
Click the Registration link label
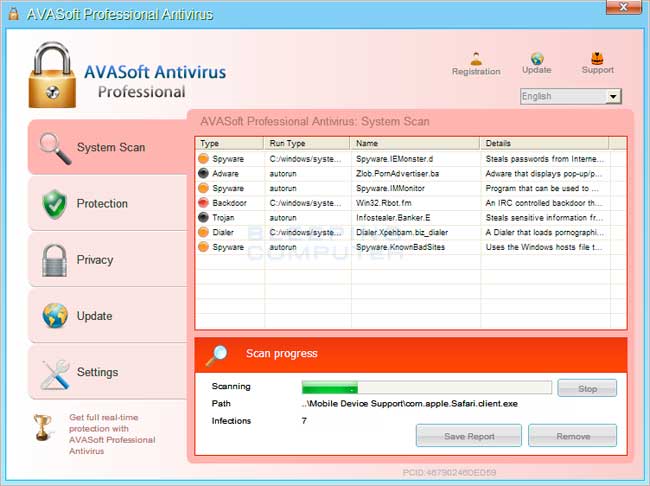point(476,71)
